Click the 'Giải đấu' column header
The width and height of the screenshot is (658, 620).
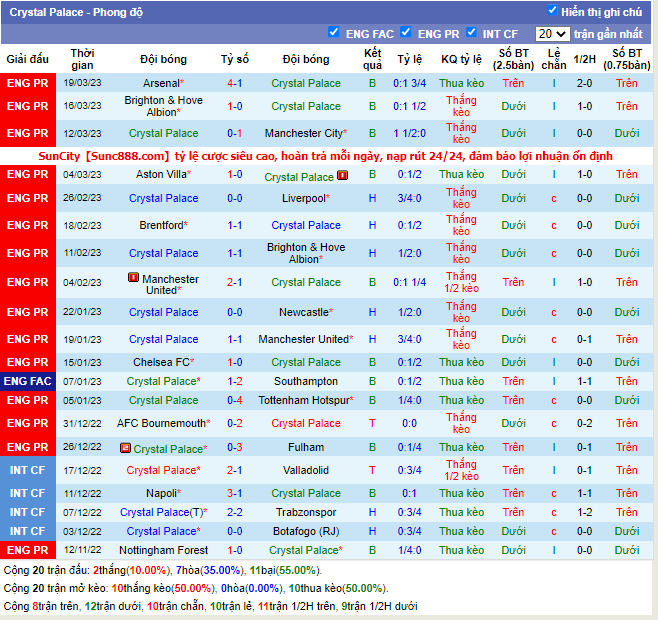[27, 59]
